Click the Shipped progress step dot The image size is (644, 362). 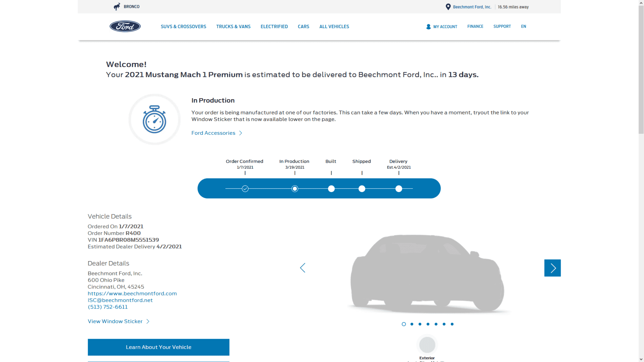(362, 189)
